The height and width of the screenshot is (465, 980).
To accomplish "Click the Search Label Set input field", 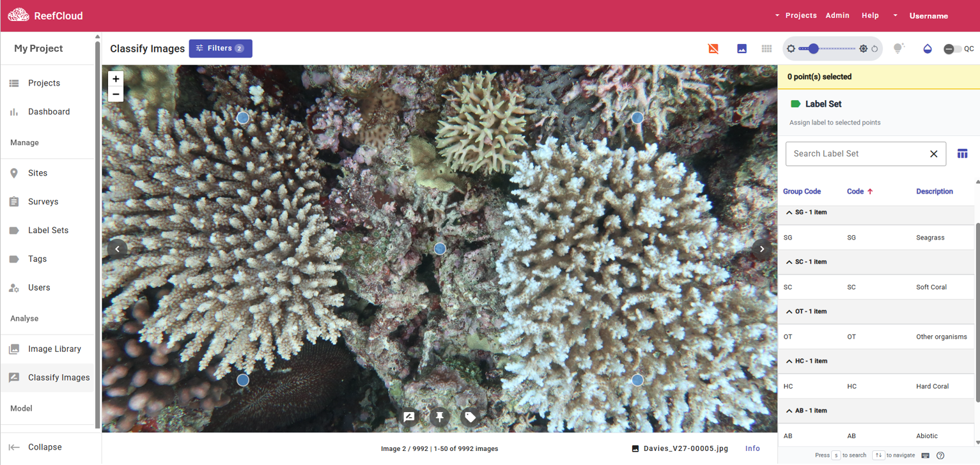I will [857, 154].
